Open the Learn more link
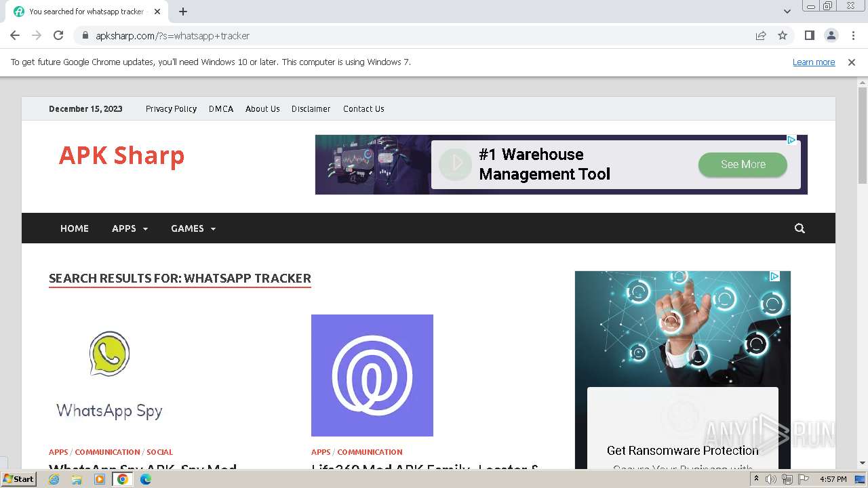 click(x=814, y=62)
